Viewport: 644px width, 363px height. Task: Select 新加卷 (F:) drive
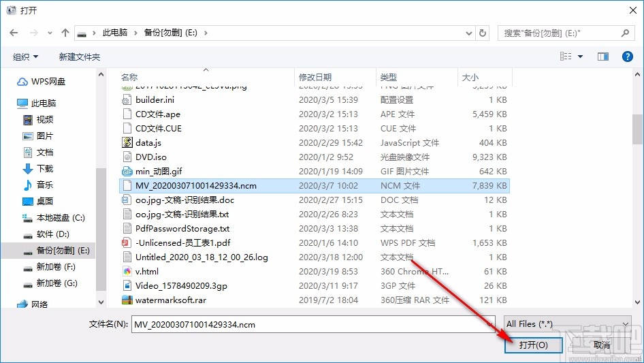pos(49,267)
